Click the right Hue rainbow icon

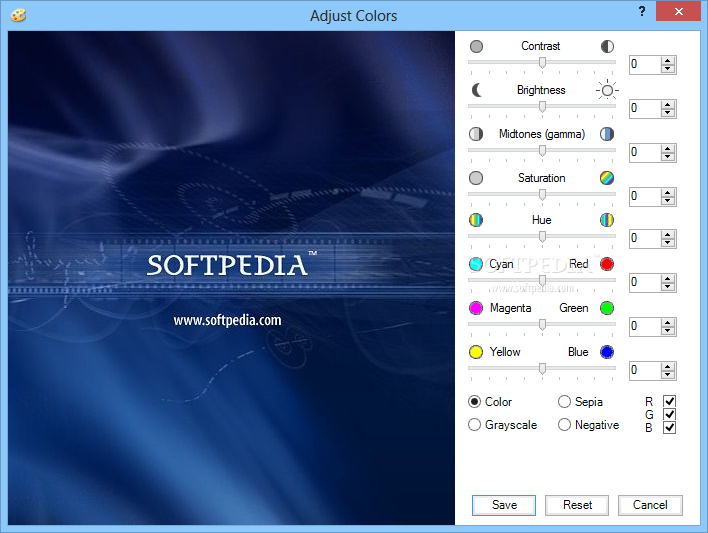607,220
